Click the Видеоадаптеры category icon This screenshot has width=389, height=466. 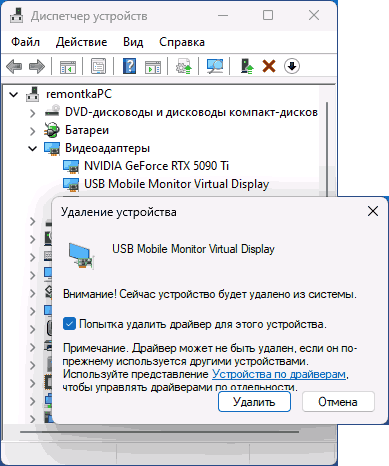52,148
